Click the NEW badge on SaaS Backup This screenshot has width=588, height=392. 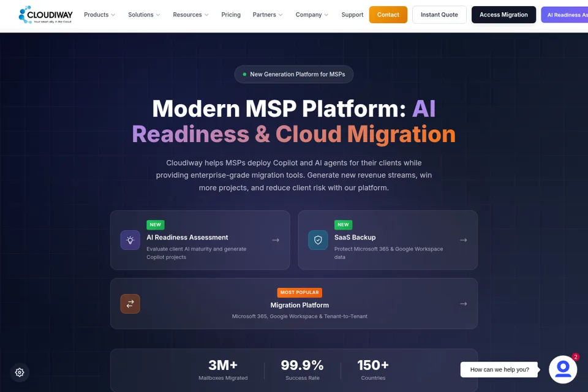click(343, 225)
